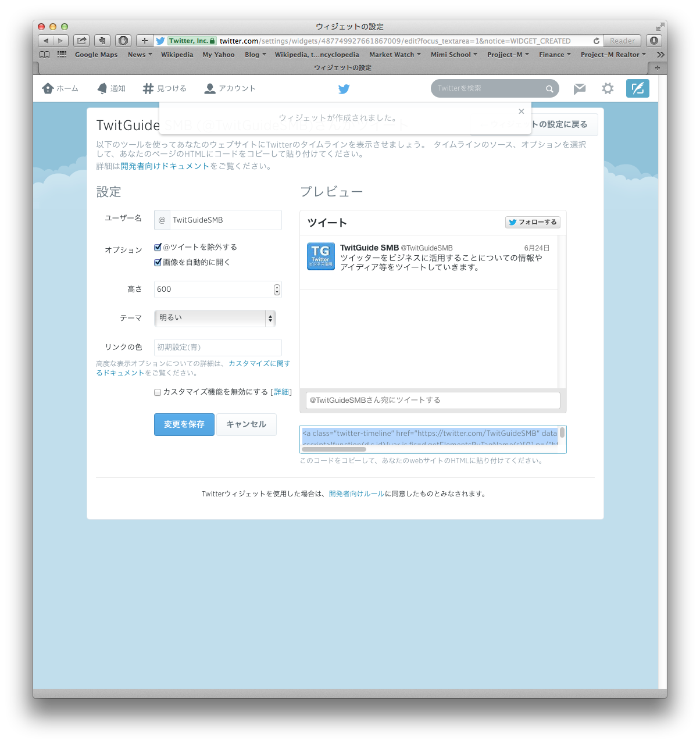Open 見つける discover tab
This screenshot has width=700, height=744.
165,88
